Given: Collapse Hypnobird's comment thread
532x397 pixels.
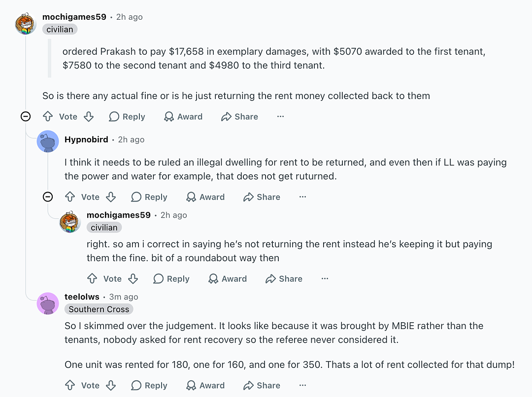Looking at the screenshot, I should pos(48,197).
